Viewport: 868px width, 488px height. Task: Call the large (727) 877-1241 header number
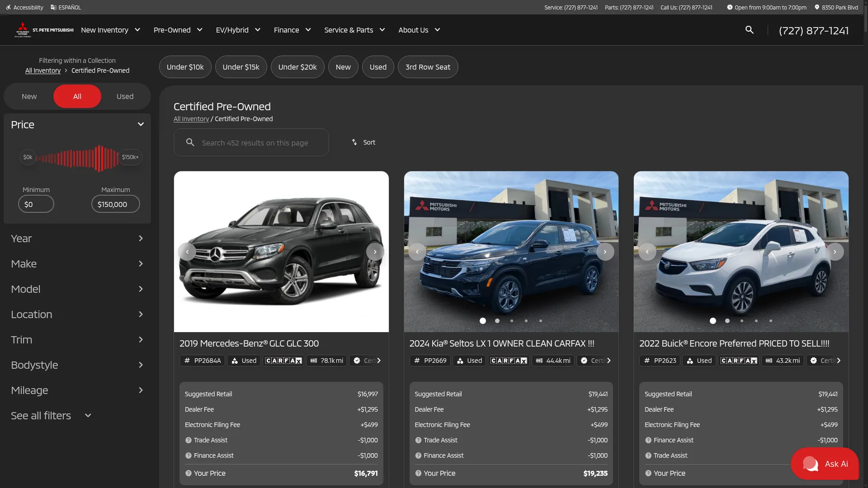pos(814,30)
